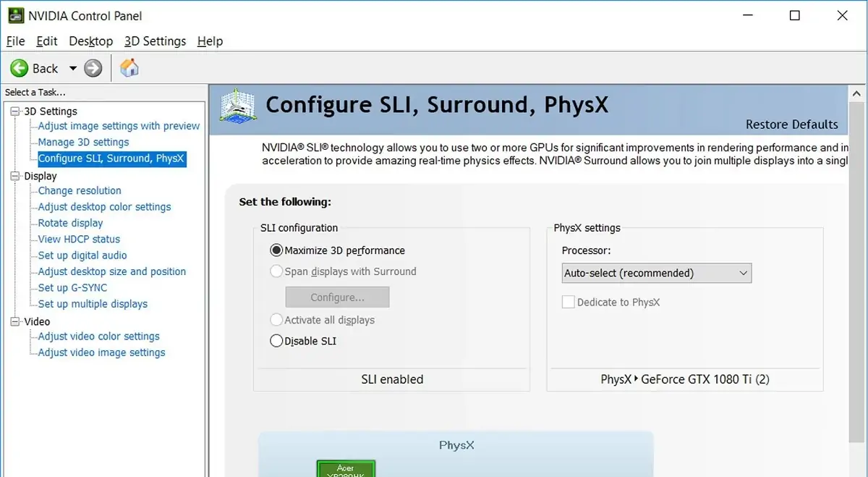Open the 3D Settings menu
868x477 pixels.
(x=155, y=41)
